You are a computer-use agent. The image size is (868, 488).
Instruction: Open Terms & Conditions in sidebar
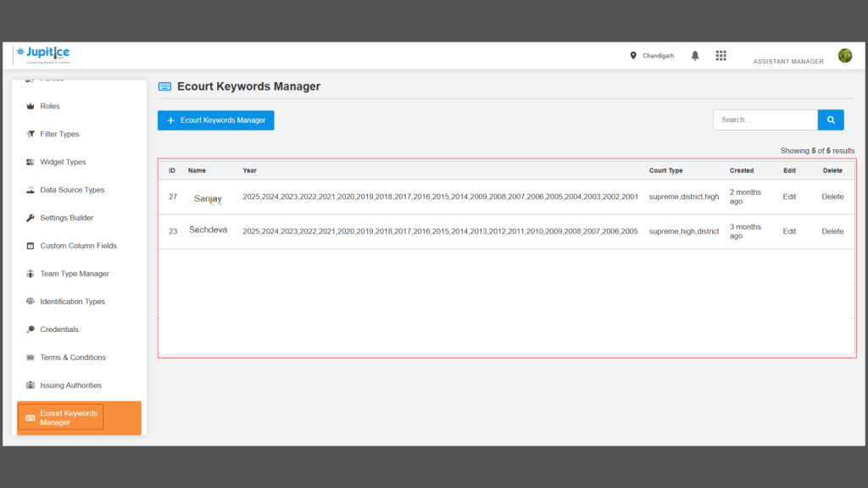(72, 358)
